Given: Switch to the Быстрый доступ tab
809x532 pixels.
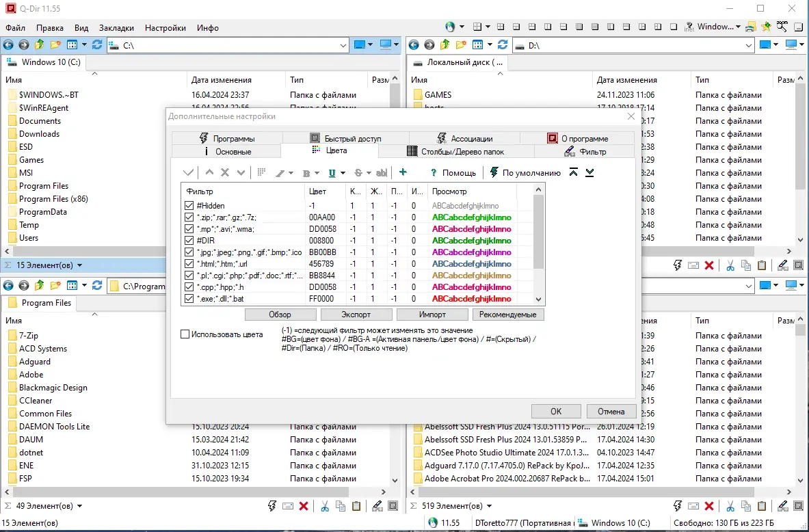Looking at the screenshot, I should coord(345,138).
